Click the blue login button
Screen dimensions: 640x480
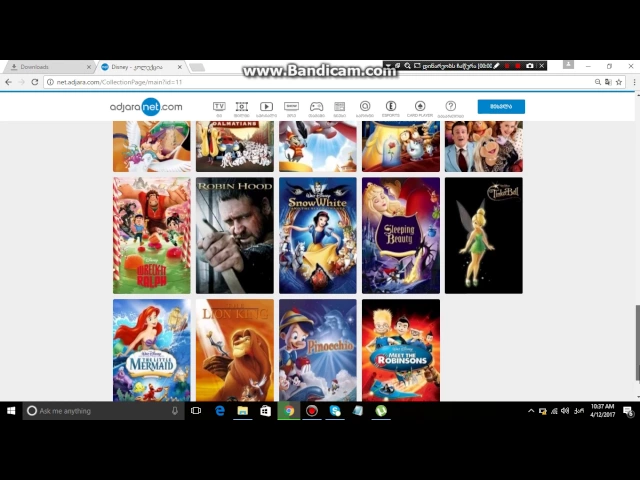(501, 107)
